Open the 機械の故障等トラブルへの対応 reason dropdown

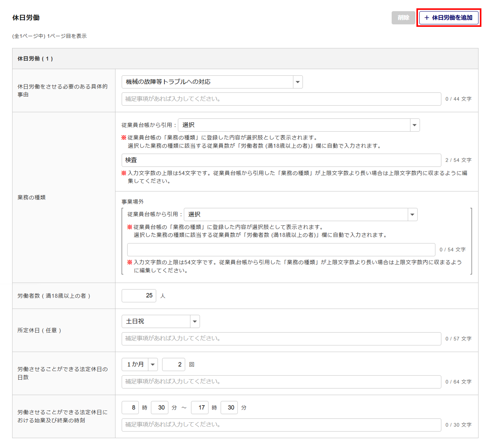point(212,82)
